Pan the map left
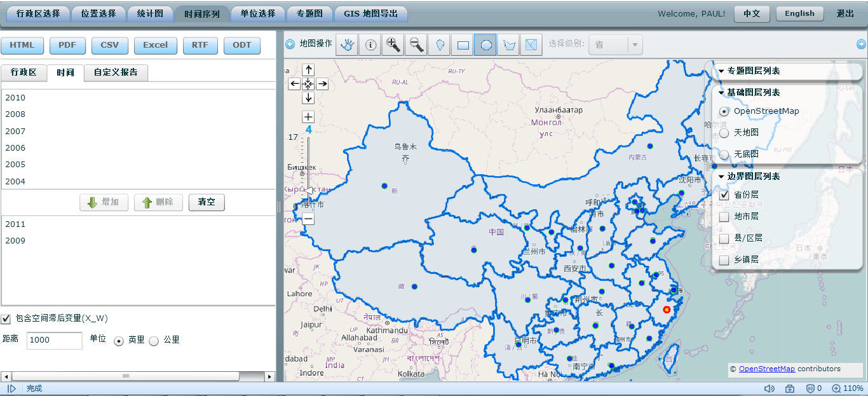868x396 pixels. [x=295, y=84]
